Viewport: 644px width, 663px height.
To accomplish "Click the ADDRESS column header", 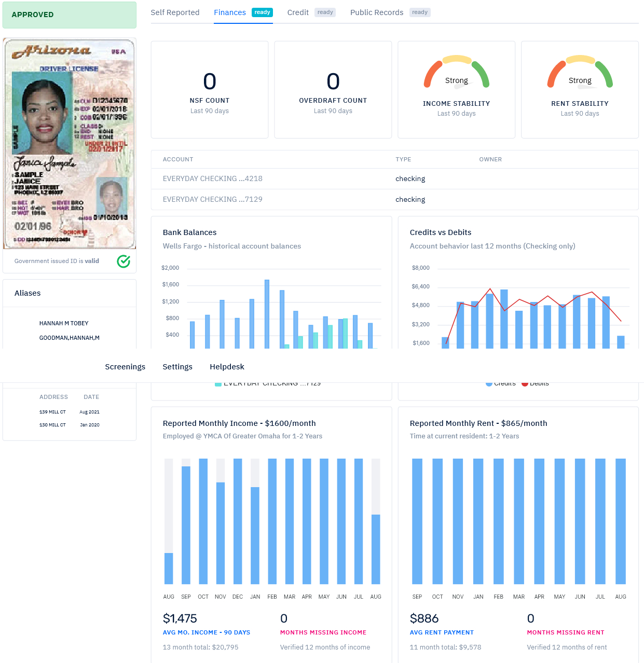I will (53, 397).
